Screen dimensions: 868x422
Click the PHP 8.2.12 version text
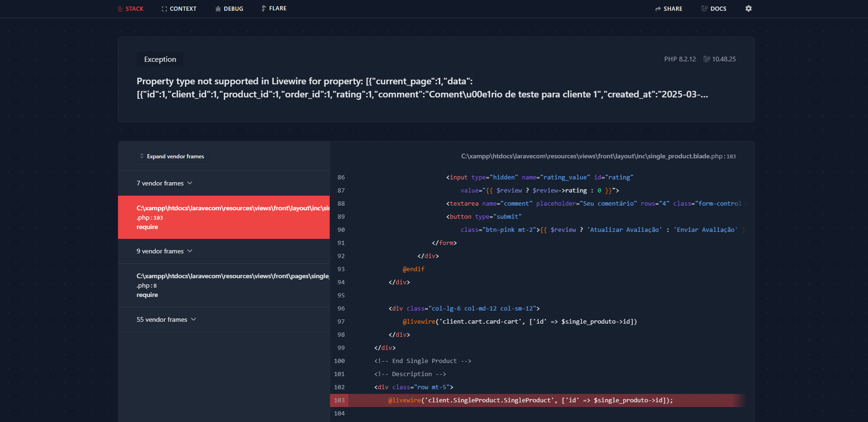point(680,59)
